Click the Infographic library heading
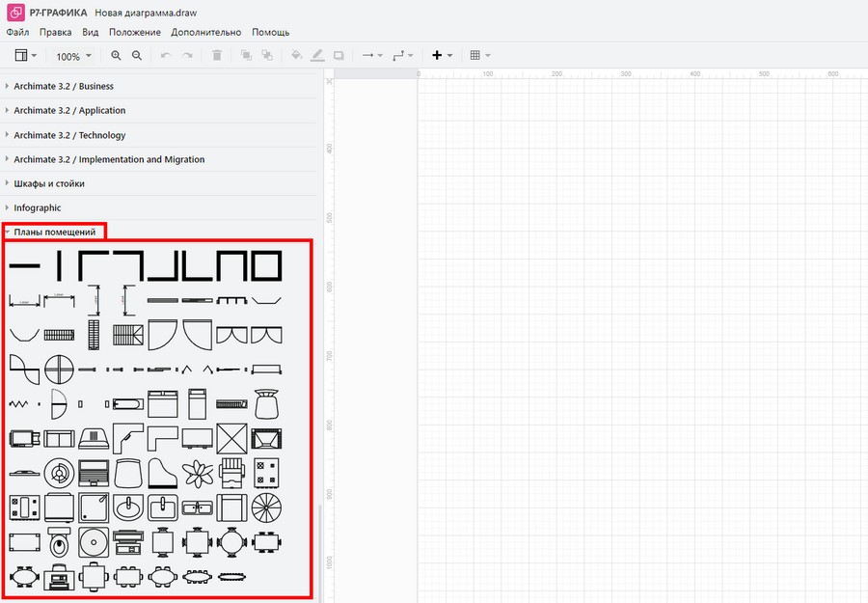The image size is (868, 603). (38, 207)
